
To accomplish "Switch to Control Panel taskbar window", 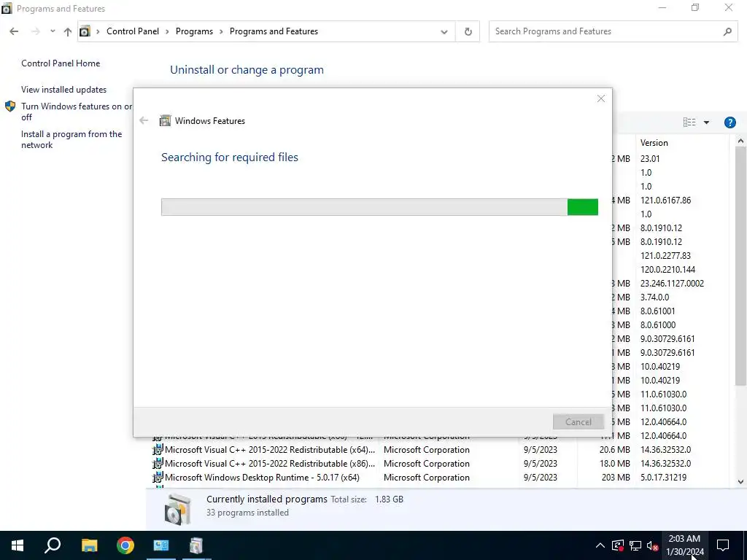I will (x=161, y=545).
